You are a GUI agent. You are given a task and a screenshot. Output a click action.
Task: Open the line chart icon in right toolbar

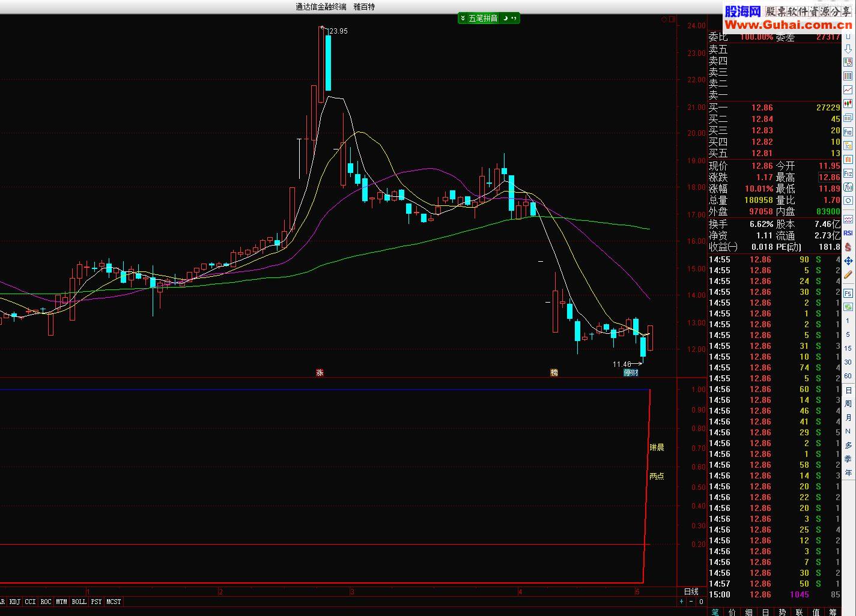point(848,90)
